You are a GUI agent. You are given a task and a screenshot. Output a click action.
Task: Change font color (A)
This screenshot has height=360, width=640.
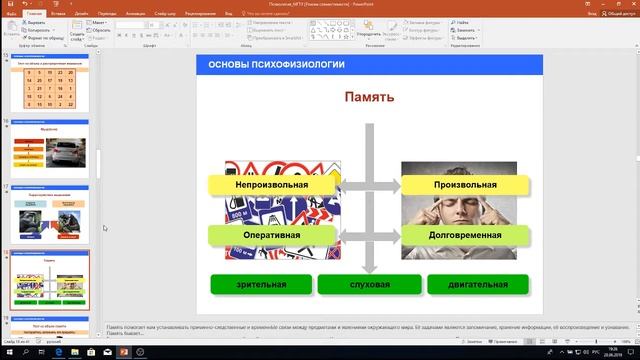click(181, 36)
